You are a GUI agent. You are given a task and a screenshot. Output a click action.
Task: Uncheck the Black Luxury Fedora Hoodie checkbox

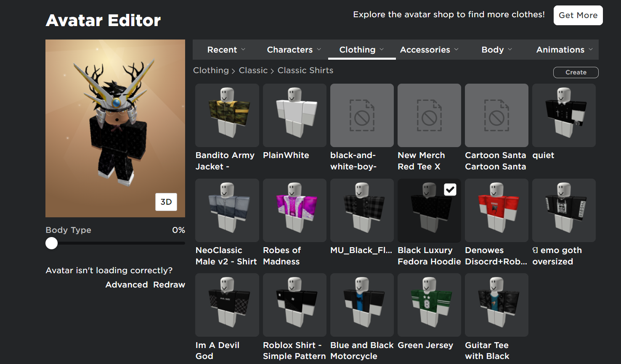click(x=450, y=190)
